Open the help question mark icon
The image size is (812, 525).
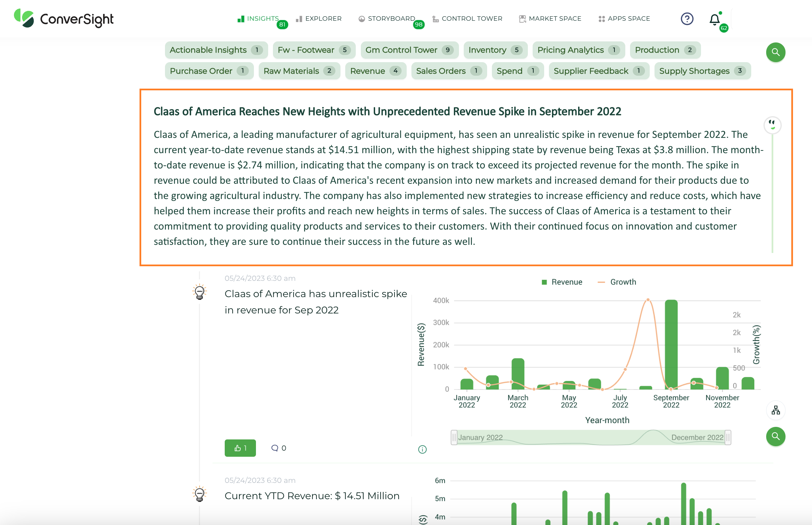[687, 19]
